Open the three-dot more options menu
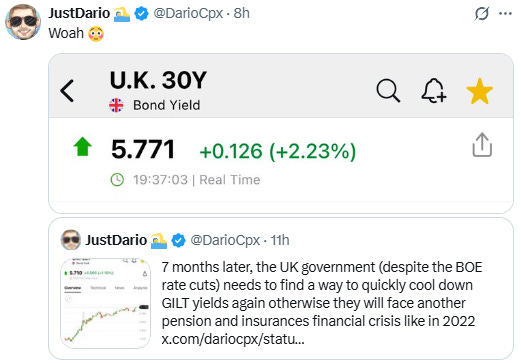521x363 pixels. pos(505,14)
